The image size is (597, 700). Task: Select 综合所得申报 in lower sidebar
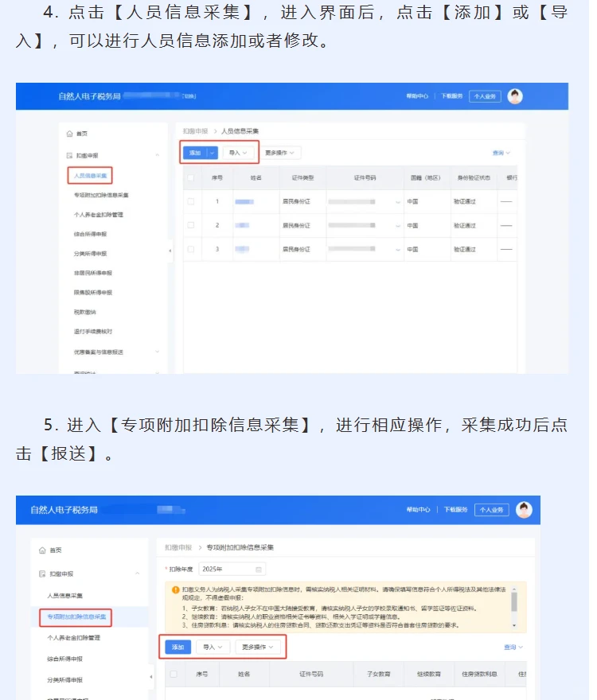pyautogui.click(x=65, y=659)
